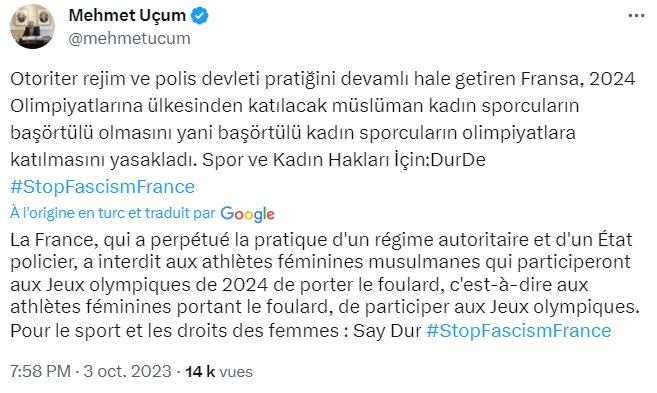Click the Turkish line starting 'Otoriter rejim'

click(x=323, y=79)
